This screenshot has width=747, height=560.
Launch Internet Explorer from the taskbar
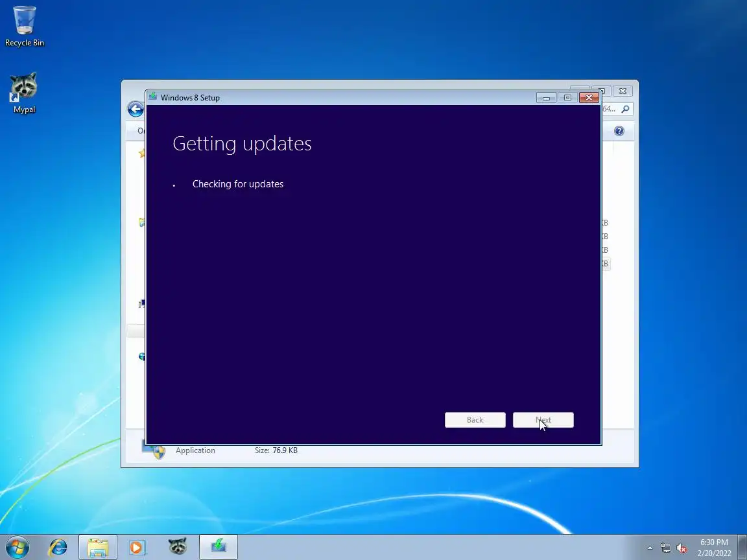[58, 547]
